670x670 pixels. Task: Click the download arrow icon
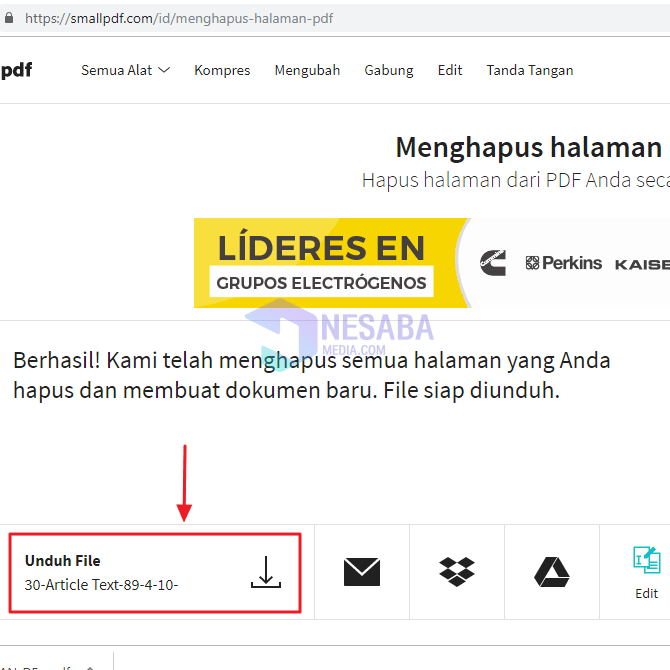point(265,571)
